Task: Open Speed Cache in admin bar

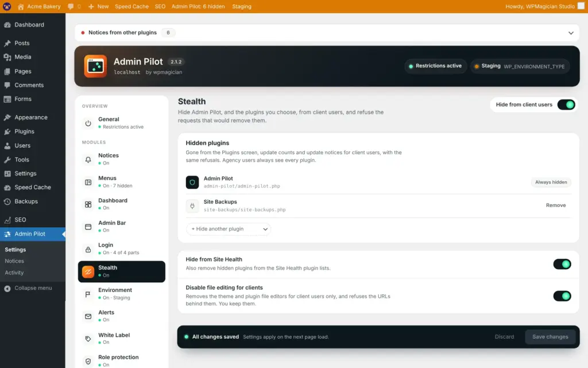Action: pos(131,6)
